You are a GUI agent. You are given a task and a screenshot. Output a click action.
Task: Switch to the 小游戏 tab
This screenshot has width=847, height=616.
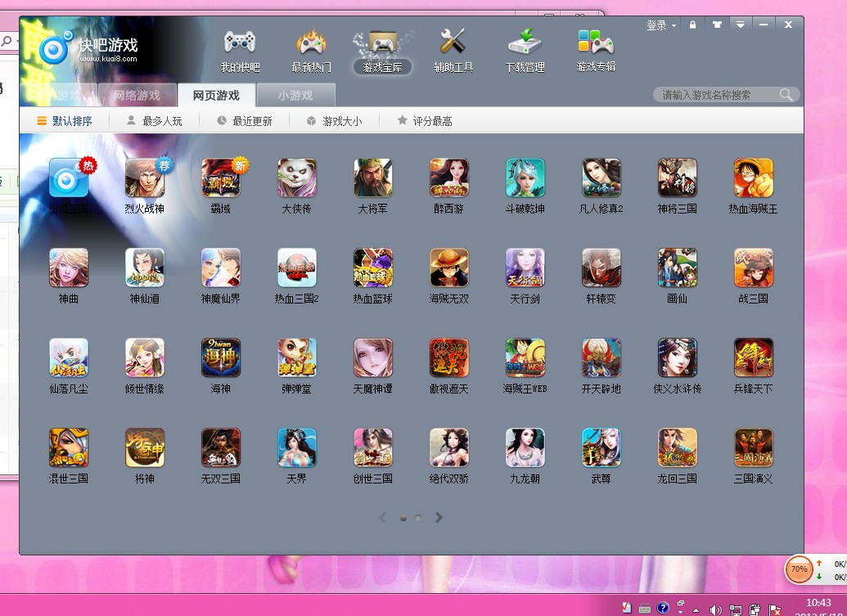click(295, 96)
